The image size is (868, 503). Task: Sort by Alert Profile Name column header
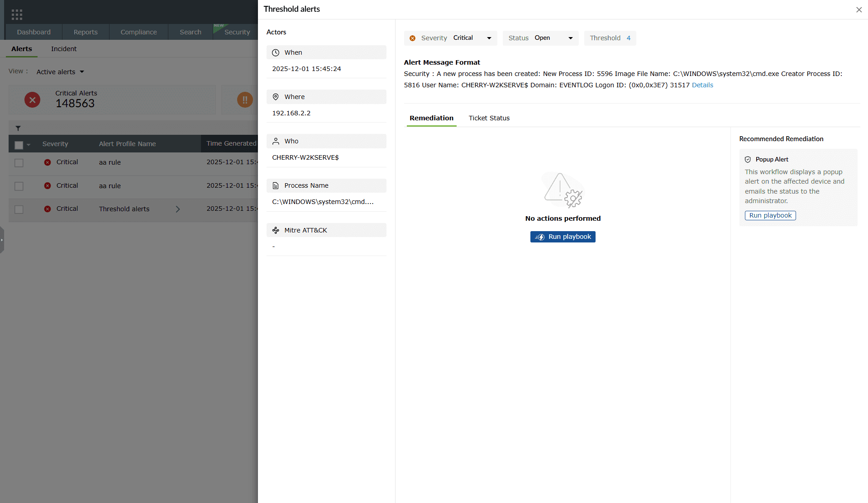point(127,144)
